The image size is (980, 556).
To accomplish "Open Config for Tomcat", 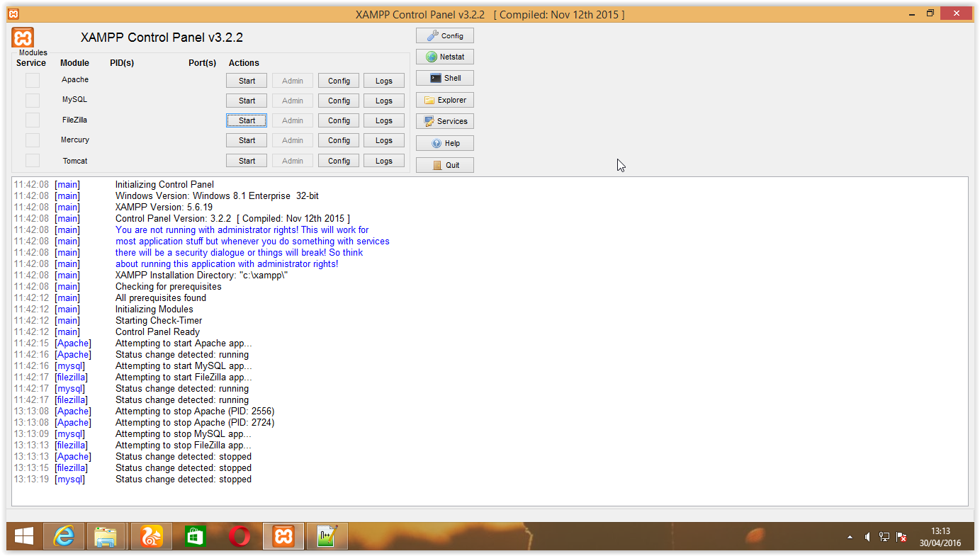I will pyautogui.click(x=339, y=161).
